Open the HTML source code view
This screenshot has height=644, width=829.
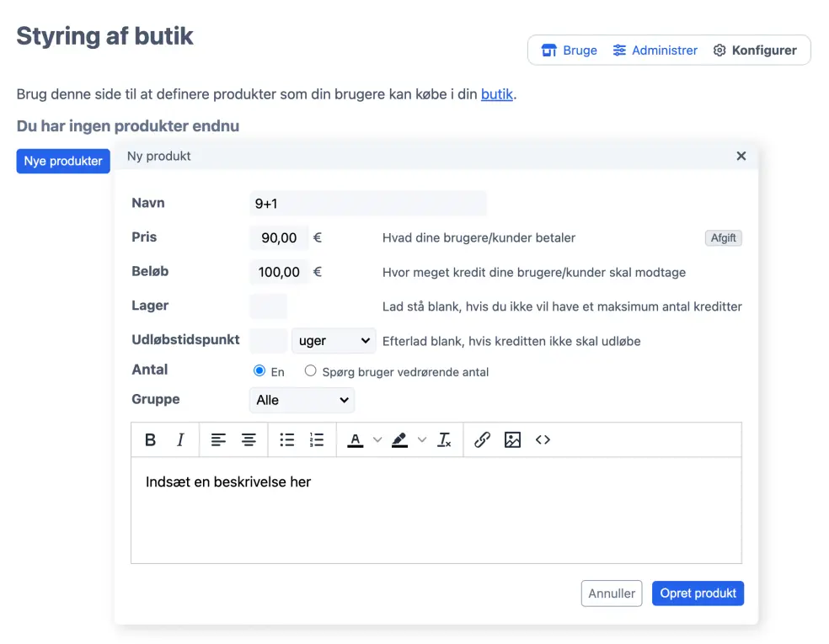(543, 439)
